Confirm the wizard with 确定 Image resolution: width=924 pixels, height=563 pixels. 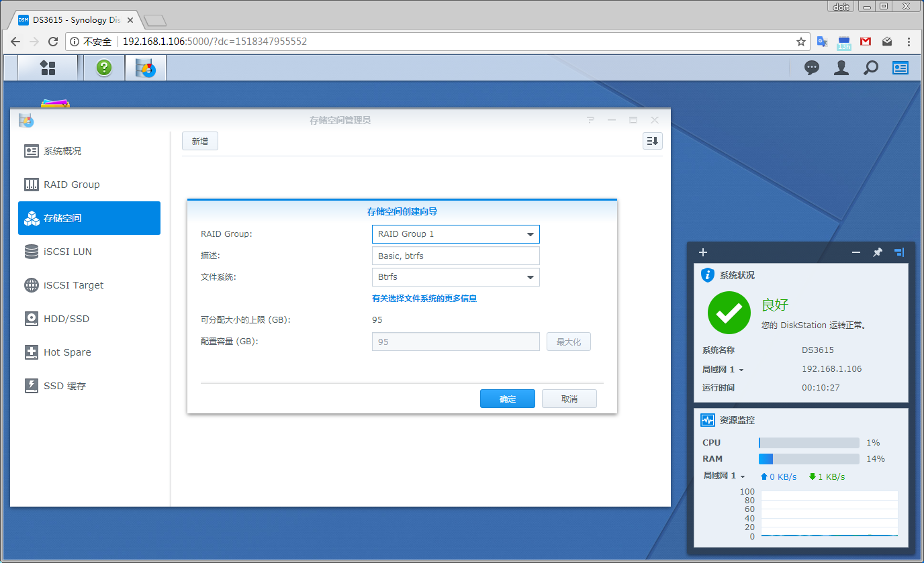click(508, 399)
